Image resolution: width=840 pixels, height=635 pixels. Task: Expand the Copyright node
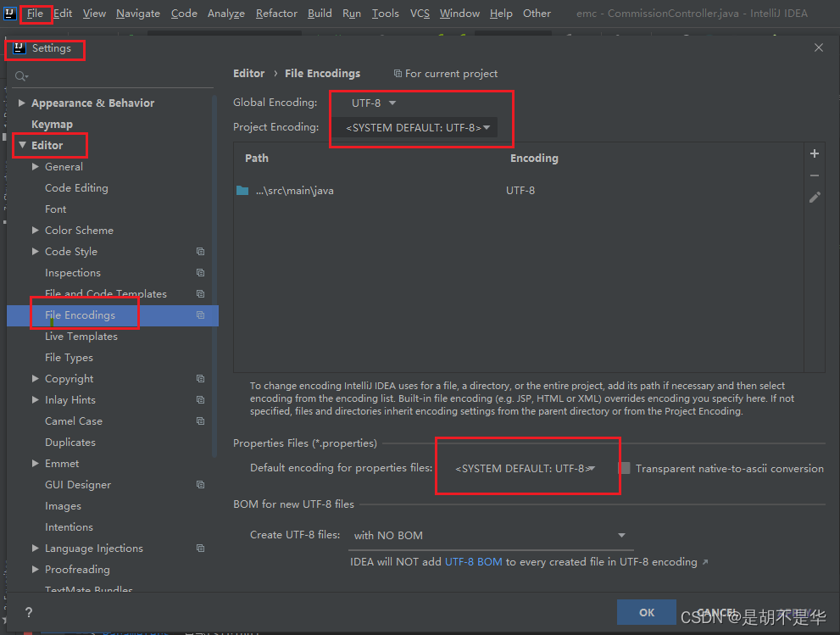pos(36,378)
